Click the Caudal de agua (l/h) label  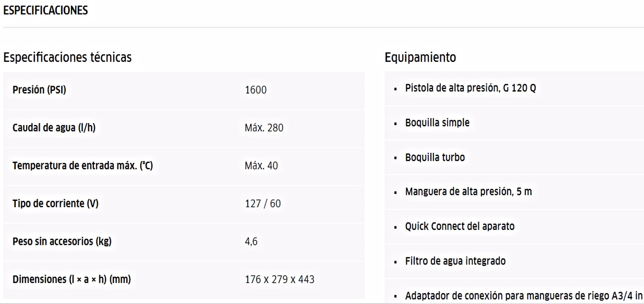pyautogui.click(x=54, y=128)
